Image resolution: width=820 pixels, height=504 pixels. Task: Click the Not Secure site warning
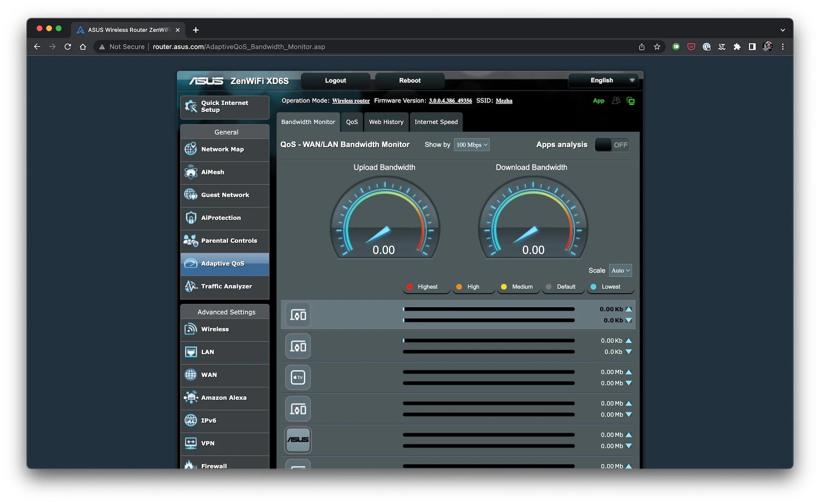122,47
